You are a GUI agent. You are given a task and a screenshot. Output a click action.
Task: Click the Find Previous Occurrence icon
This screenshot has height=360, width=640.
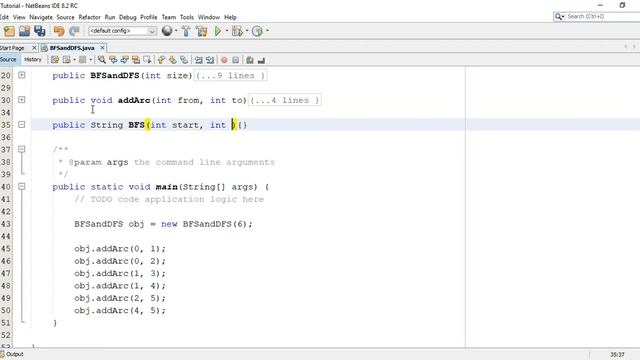point(113,60)
